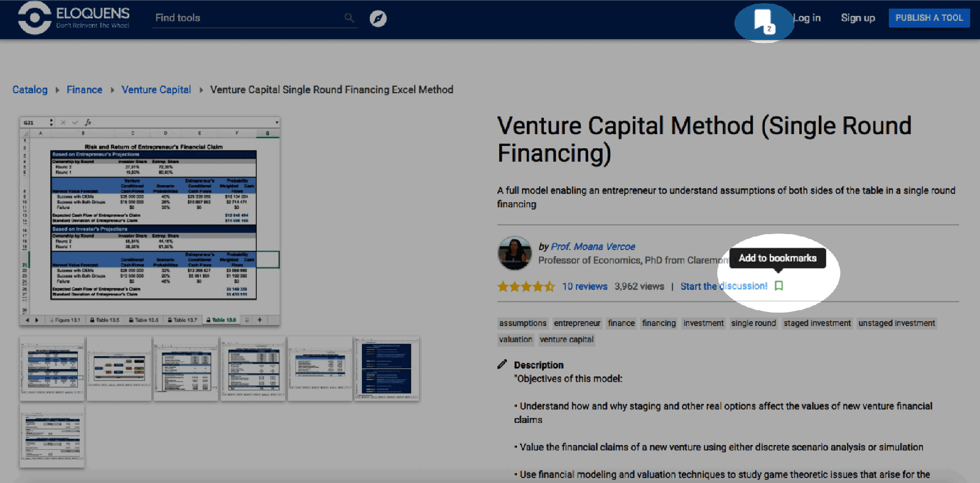980x483 pixels.
Task: Select the finance tag
Action: click(x=621, y=323)
